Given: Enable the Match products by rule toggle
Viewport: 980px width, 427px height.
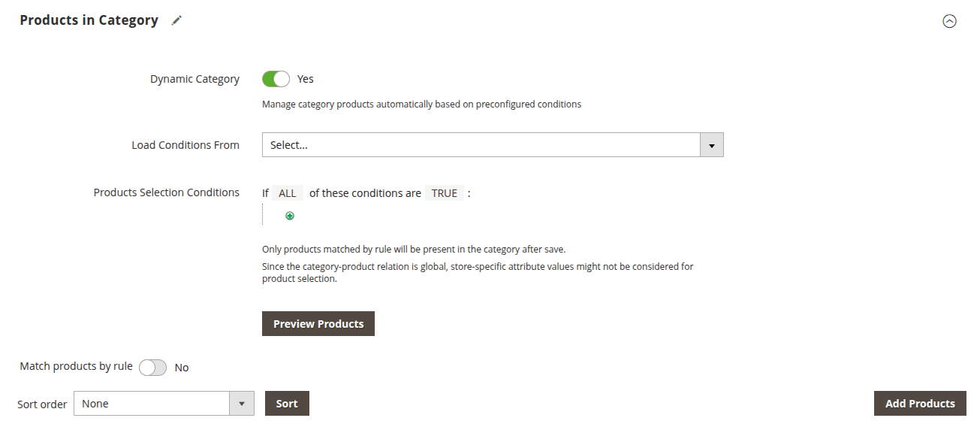Looking at the screenshot, I should tap(152, 367).
